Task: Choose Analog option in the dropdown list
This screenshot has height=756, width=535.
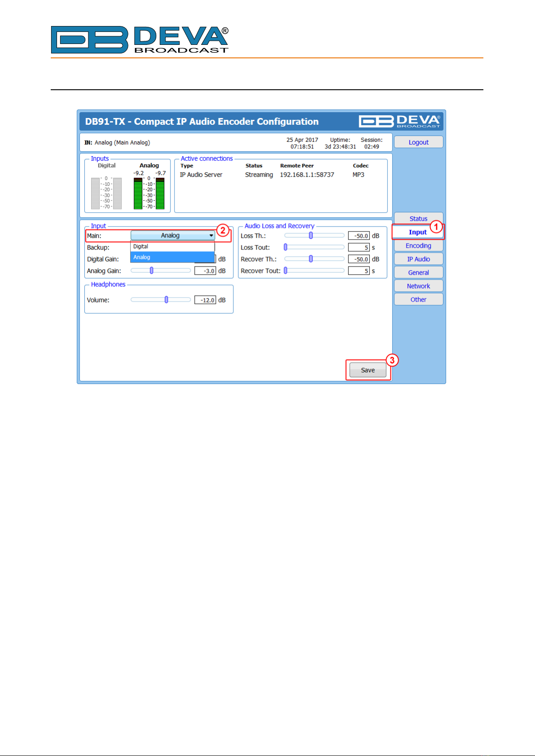Action: tap(172, 257)
